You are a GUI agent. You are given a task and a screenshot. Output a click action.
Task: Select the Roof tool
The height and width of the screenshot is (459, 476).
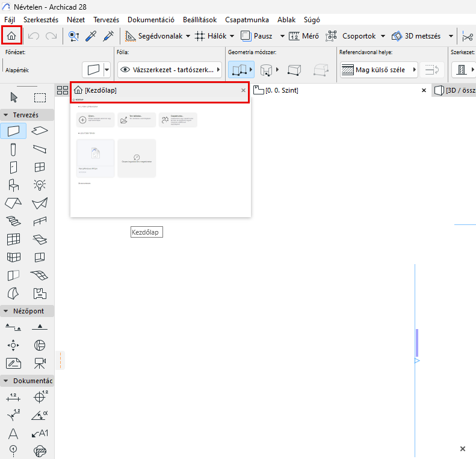(13, 203)
